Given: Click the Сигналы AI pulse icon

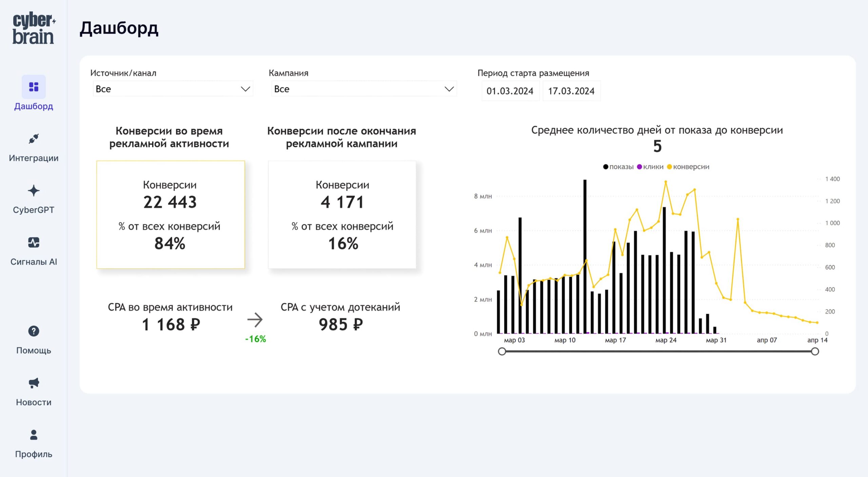Looking at the screenshot, I should 34,243.
